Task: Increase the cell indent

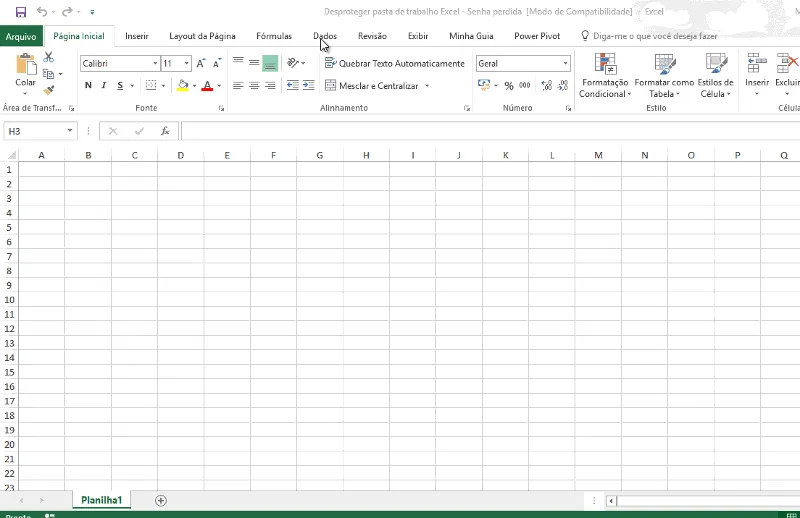Action: (x=309, y=85)
